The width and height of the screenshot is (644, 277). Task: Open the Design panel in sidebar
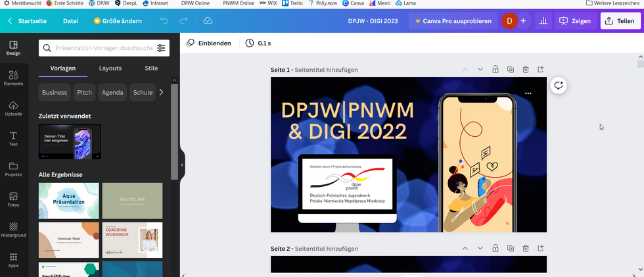[x=14, y=48]
